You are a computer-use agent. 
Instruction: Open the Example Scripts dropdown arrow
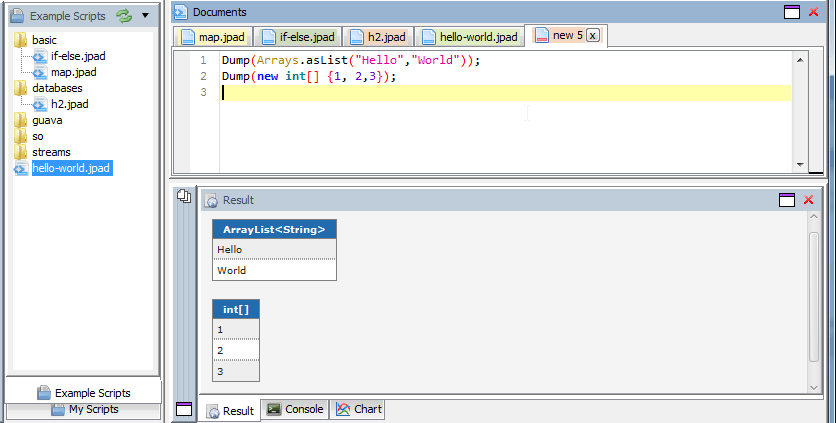[145, 16]
